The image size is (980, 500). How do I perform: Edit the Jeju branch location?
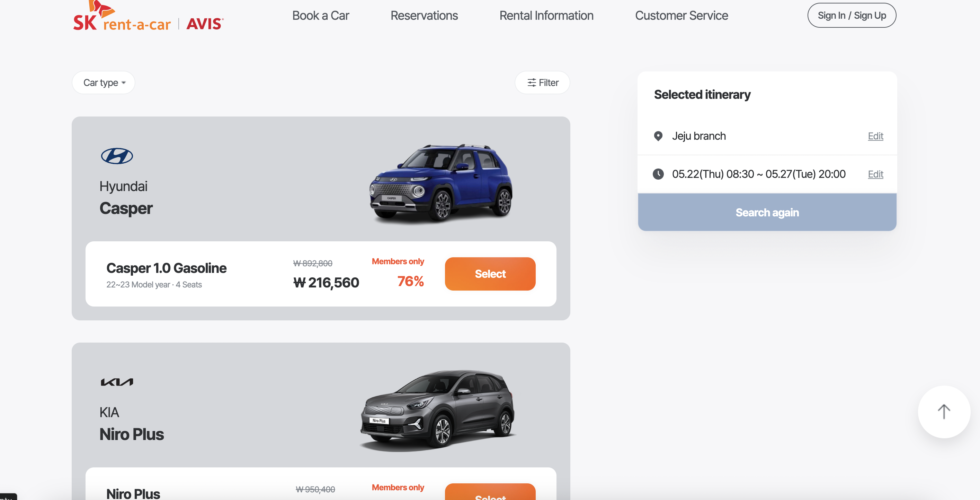click(x=875, y=136)
